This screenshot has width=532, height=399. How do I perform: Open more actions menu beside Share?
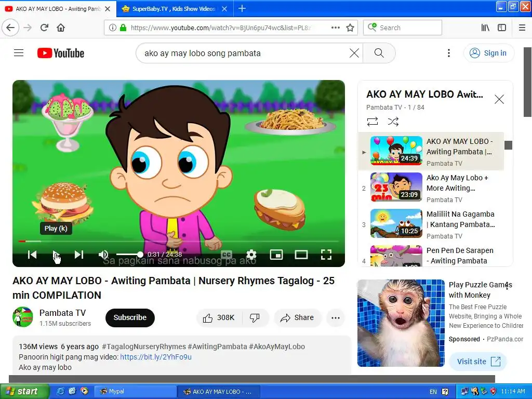click(x=336, y=317)
